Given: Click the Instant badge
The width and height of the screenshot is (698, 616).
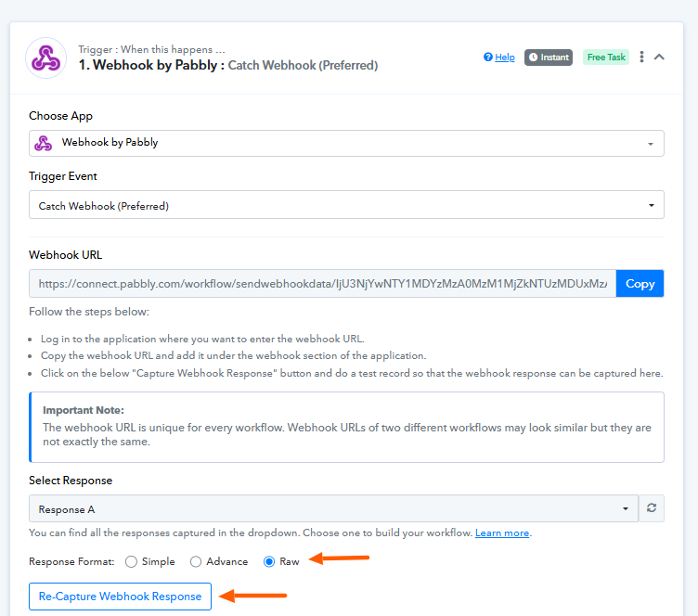Looking at the screenshot, I should pos(549,58).
